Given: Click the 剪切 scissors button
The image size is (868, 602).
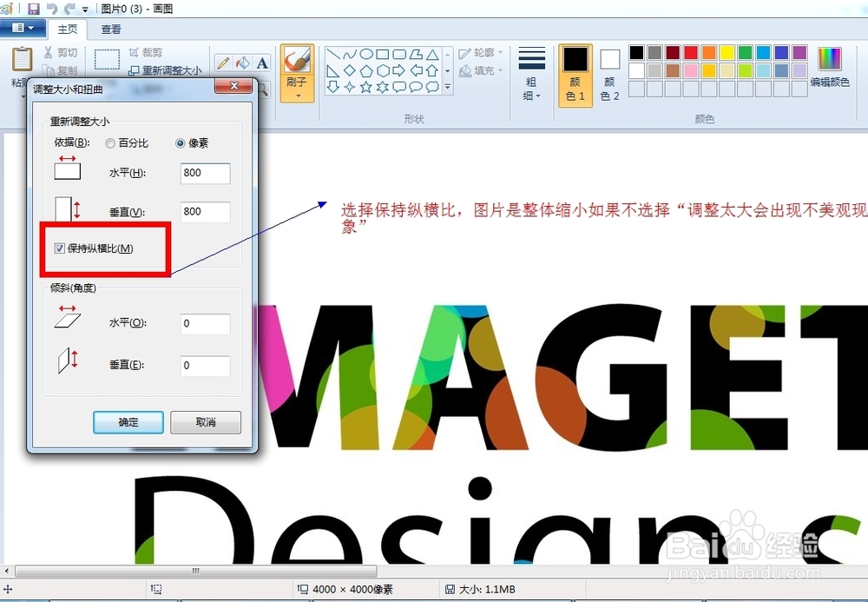Looking at the screenshot, I should 61,53.
